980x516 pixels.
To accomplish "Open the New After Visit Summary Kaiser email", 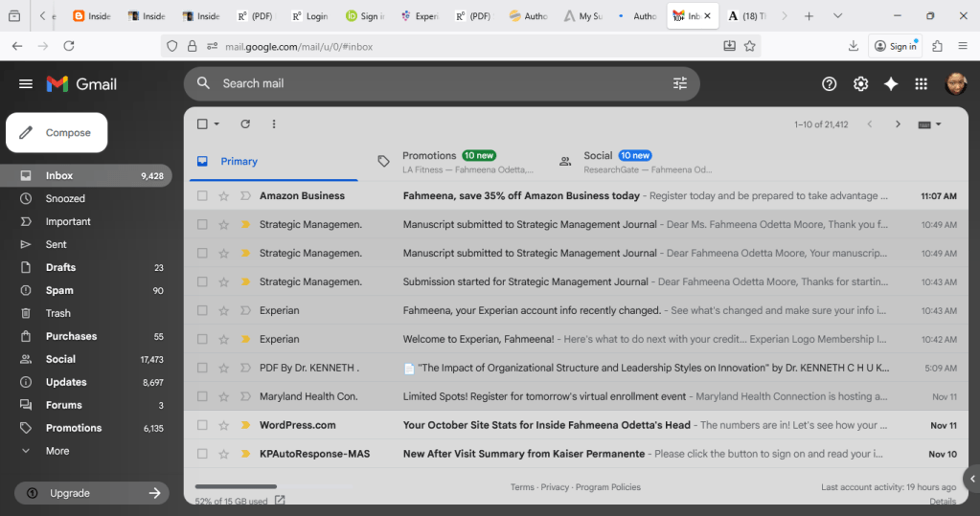I will click(x=577, y=454).
